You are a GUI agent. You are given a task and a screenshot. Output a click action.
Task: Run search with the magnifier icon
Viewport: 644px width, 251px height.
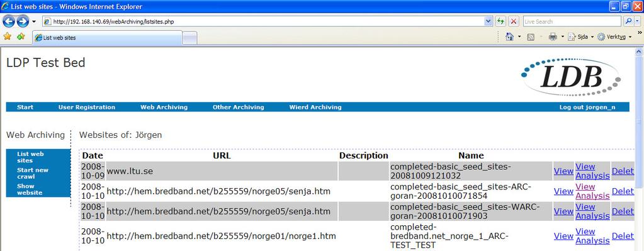(628, 21)
